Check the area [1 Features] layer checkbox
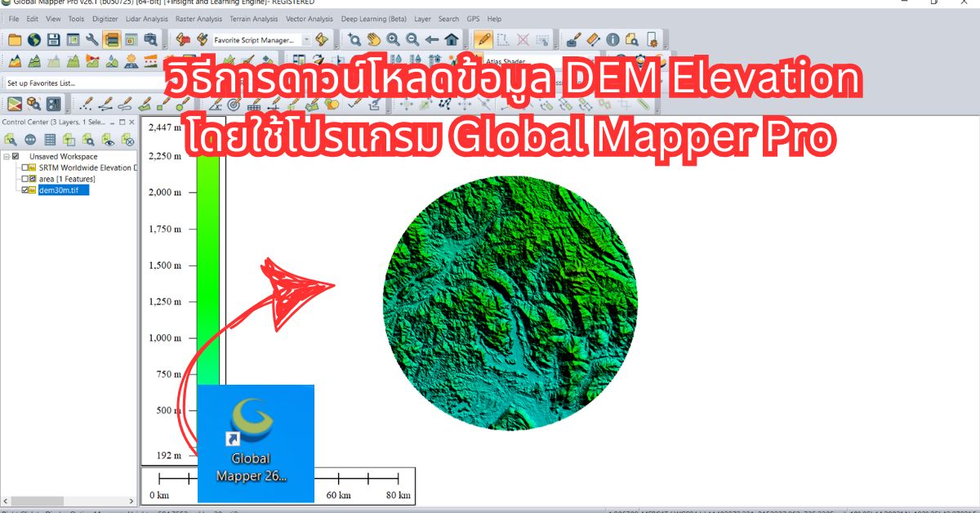 point(24,179)
